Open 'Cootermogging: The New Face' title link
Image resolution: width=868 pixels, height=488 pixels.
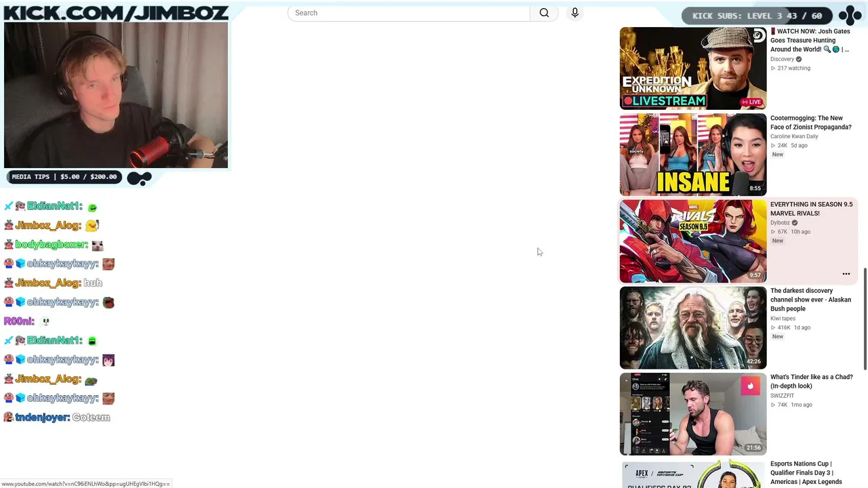click(811, 123)
